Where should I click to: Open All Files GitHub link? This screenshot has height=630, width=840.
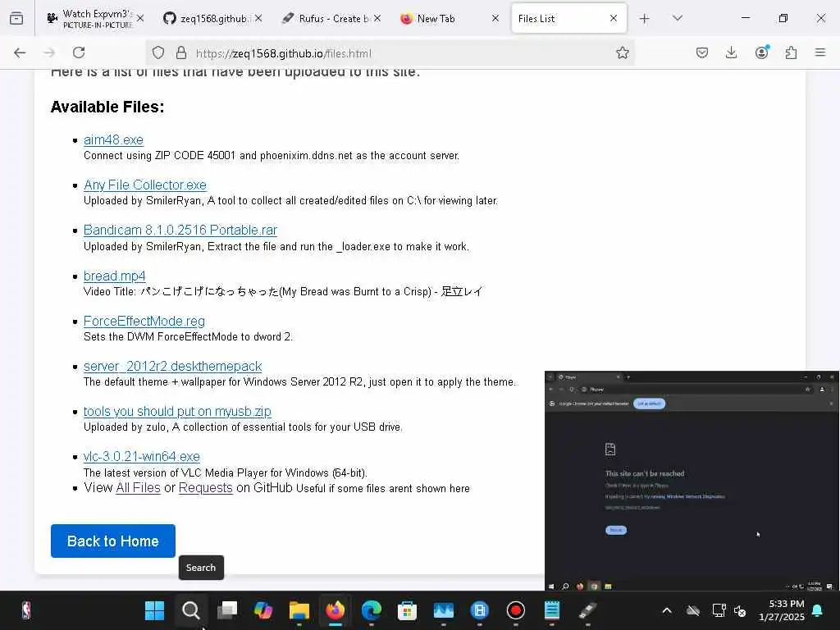coord(138,488)
